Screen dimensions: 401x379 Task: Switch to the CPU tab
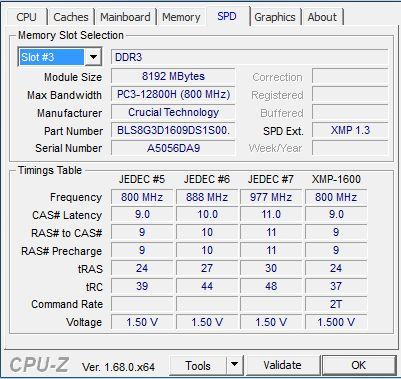point(26,17)
